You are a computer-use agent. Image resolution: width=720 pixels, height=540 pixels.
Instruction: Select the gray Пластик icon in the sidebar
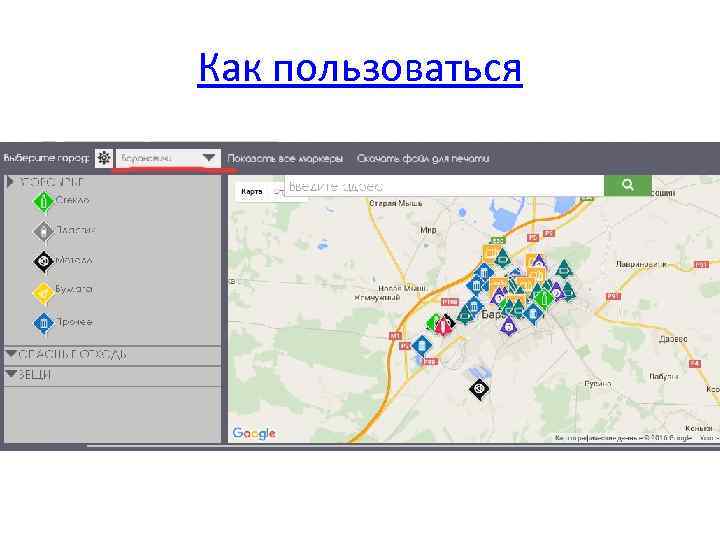coord(44,231)
